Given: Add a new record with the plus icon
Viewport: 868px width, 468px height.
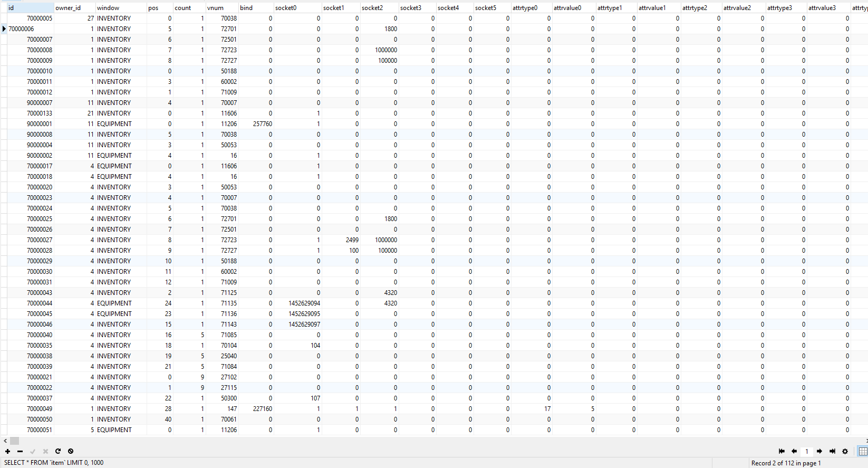Looking at the screenshot, I should coord(7,451).
